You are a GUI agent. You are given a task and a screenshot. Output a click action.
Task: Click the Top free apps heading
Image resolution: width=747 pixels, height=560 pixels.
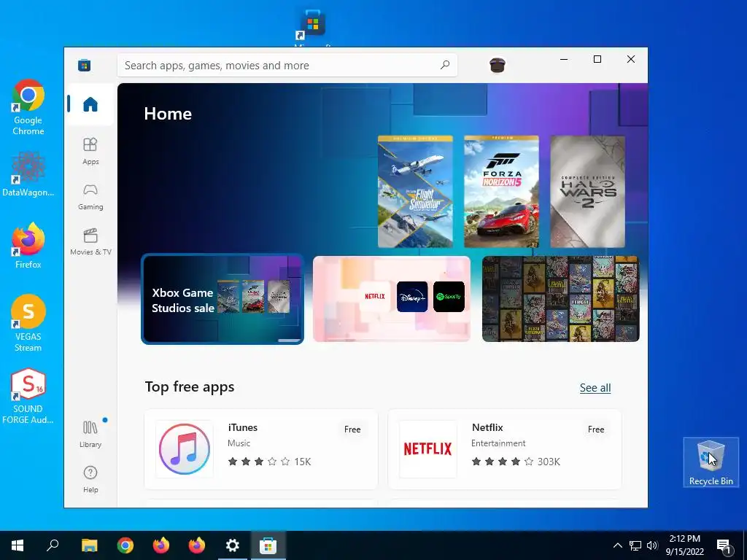[x=190, y=386]
